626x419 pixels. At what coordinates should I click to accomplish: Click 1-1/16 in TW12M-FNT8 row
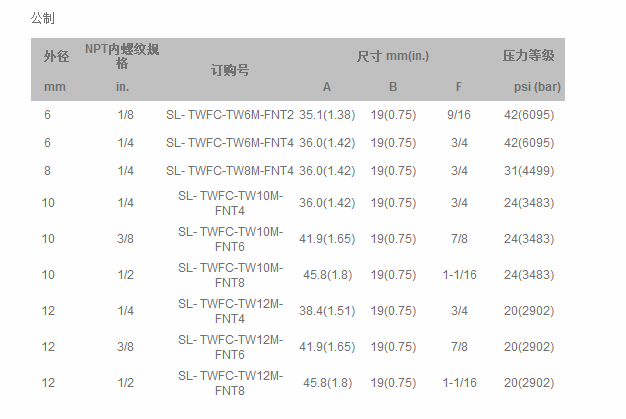point(460,383)
